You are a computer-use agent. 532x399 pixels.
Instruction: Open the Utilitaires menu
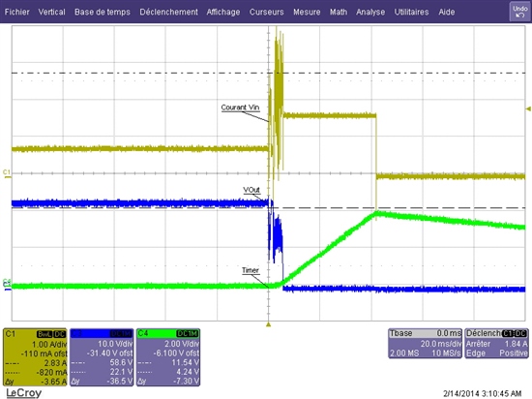[x=411, y=12]
